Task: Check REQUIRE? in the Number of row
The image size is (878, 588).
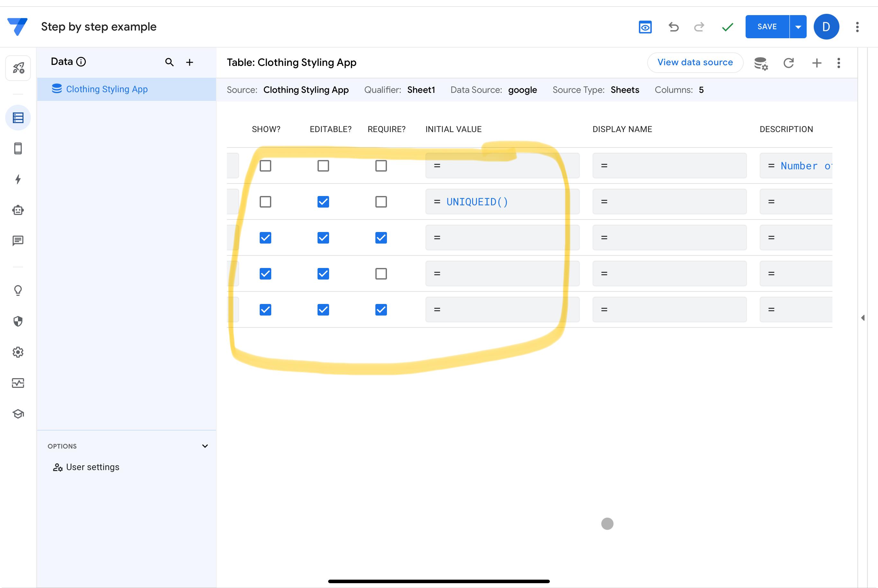Action: (x=381, y=166)
